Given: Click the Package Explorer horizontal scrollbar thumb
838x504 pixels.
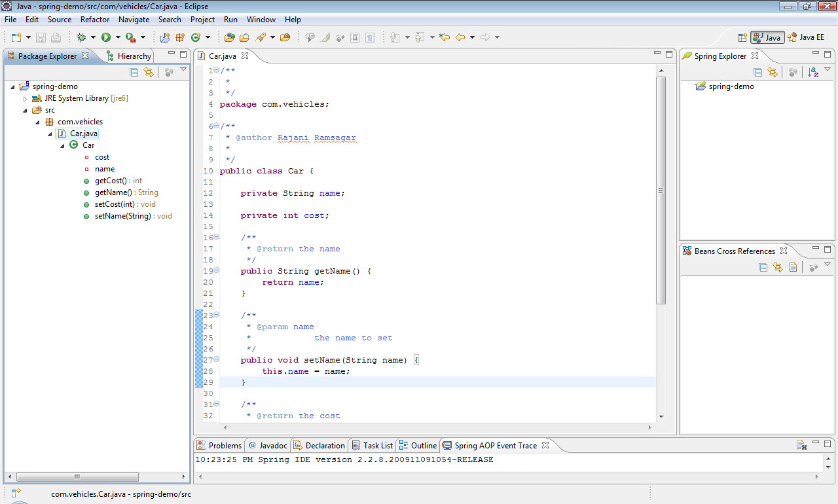Looking at the screenshot, I should (77, 477).
